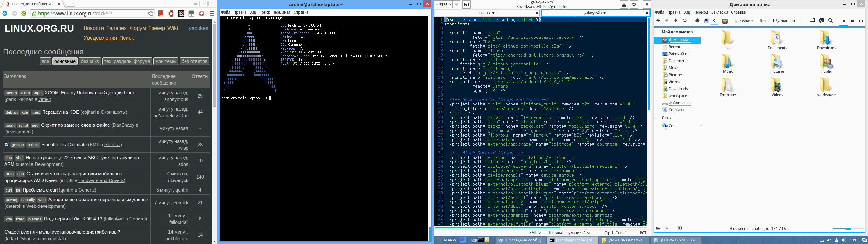Screen dimensions: 868x244
Task: Click the Chrome address bar URL
Action: pyautogui.click(x=76, y=13)
